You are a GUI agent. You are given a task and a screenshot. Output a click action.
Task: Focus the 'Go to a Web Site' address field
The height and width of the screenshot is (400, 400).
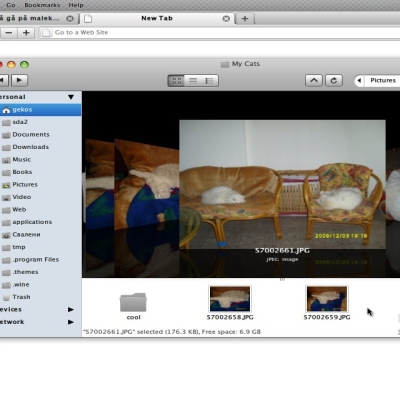coord(220,33)
